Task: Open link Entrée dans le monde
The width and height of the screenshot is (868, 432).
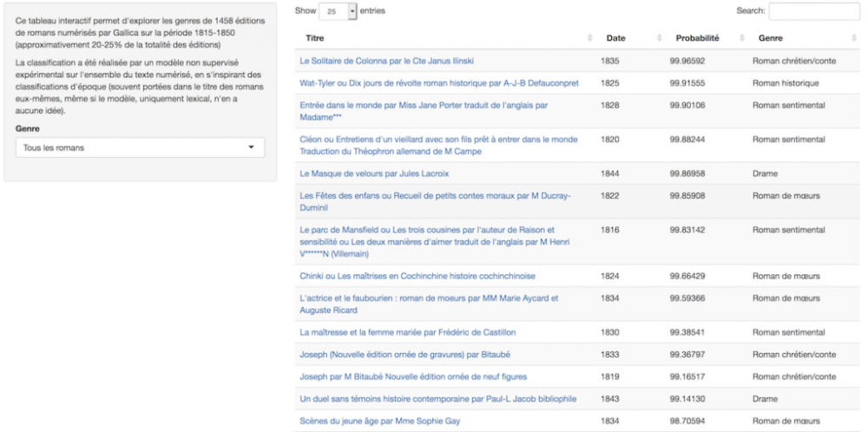Action: pos(424,111)
